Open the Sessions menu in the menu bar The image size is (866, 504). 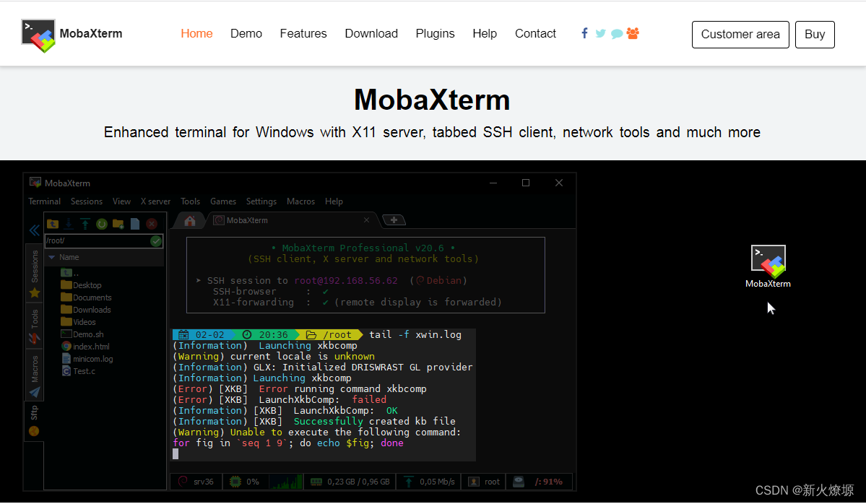(x=86, y=201)
